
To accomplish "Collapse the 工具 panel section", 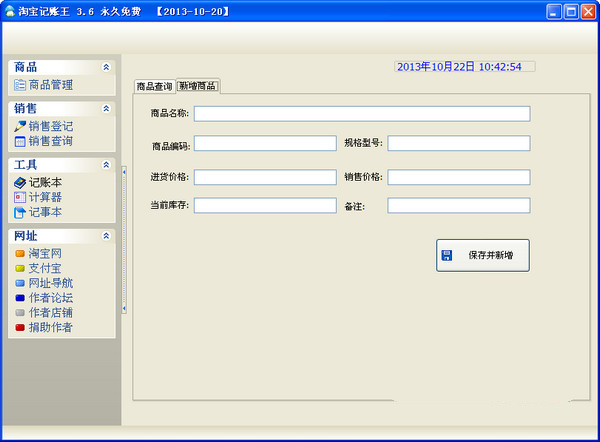I will pyautogui.click(x=106, y=165).
